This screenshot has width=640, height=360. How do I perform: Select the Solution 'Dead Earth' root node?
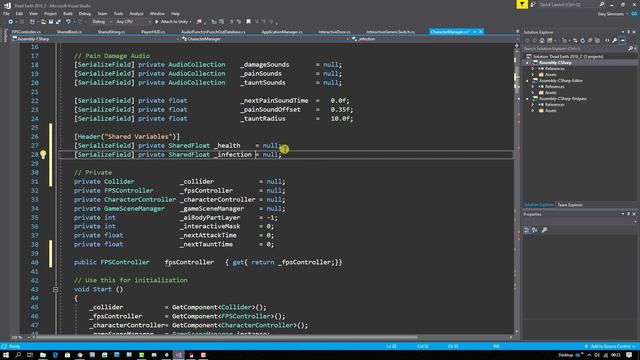pos(567,57)
